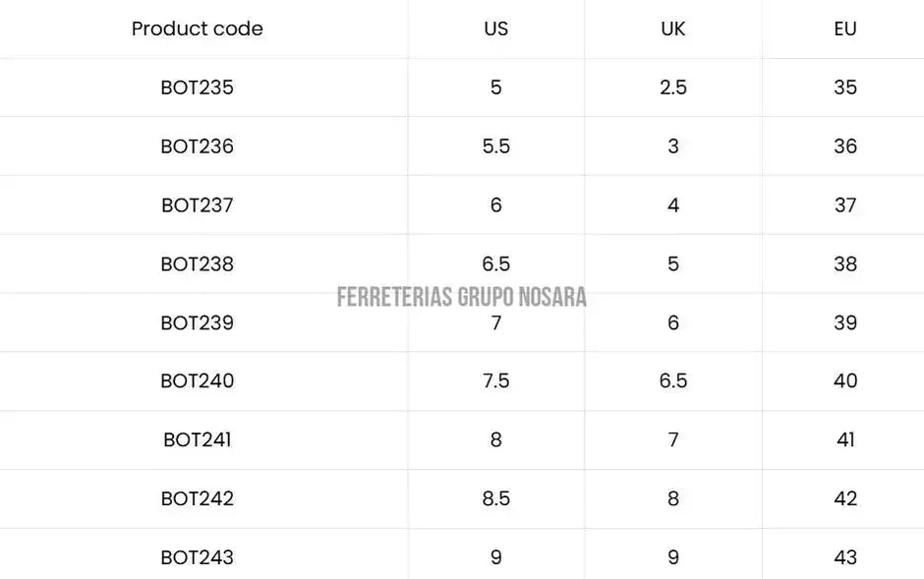Click EU size 40 value
This screenshot has width=924, height=579.
tap(845, 380)
